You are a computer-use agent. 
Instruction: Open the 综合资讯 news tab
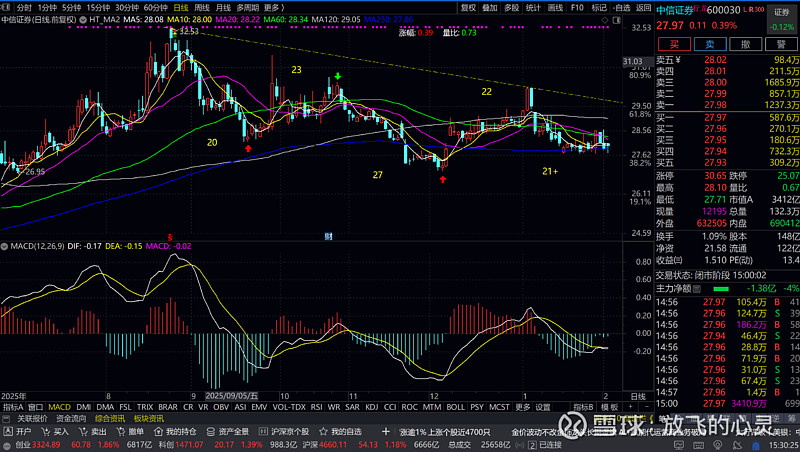[109, 418]
